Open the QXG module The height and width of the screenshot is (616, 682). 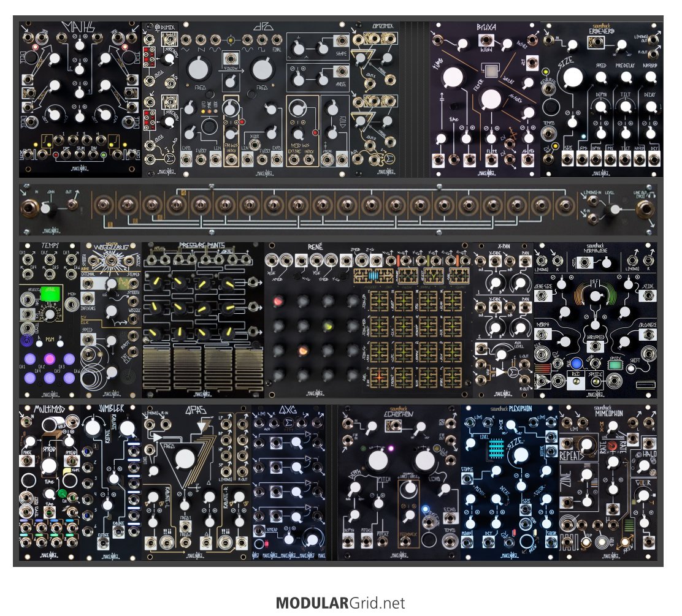(x=289, y=482)
